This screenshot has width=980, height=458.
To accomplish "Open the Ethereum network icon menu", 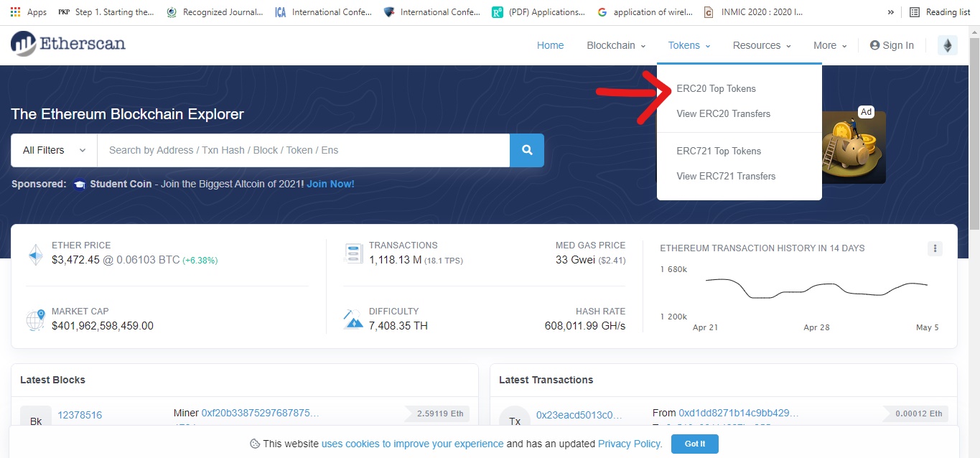I will (948, 45).
